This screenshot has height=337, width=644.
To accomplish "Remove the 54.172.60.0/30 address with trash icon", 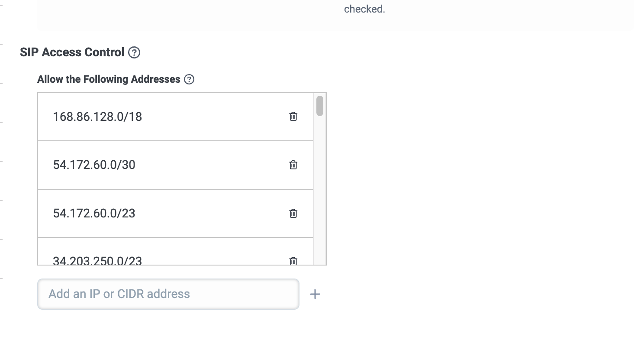I will pyautogui.click(x=293, y=165).
